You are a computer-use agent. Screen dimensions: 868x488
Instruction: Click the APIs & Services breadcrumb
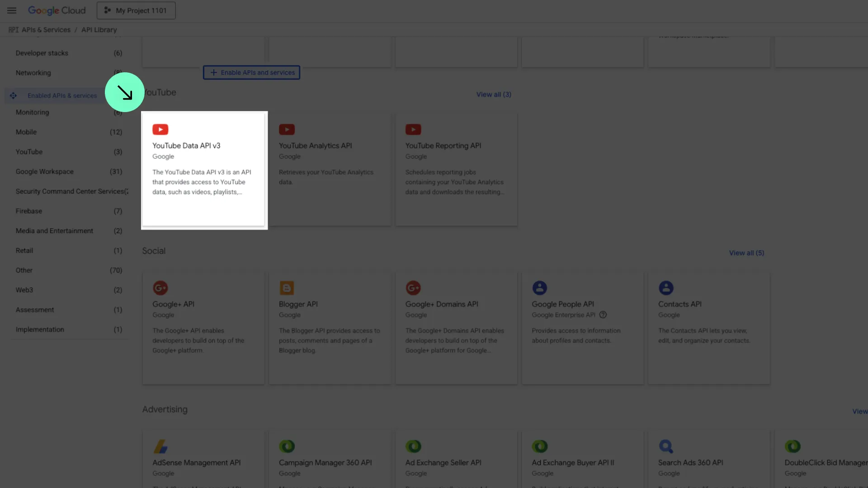click(46, 30)
